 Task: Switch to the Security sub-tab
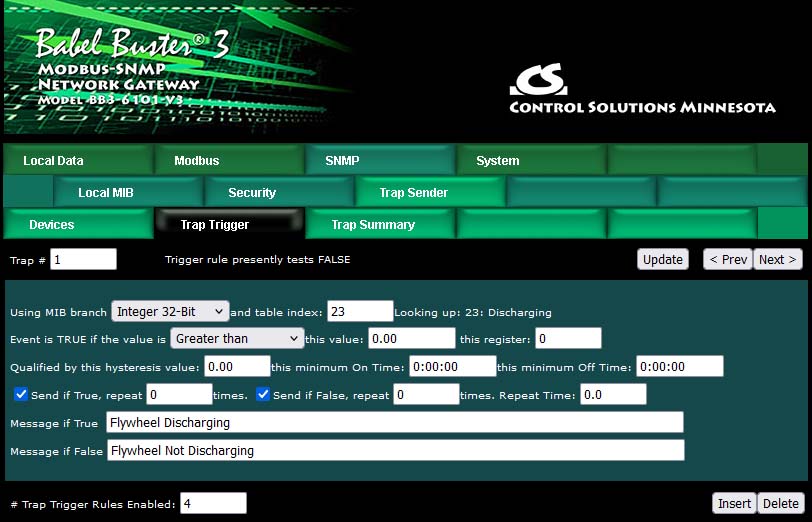[x=252, y=192]
